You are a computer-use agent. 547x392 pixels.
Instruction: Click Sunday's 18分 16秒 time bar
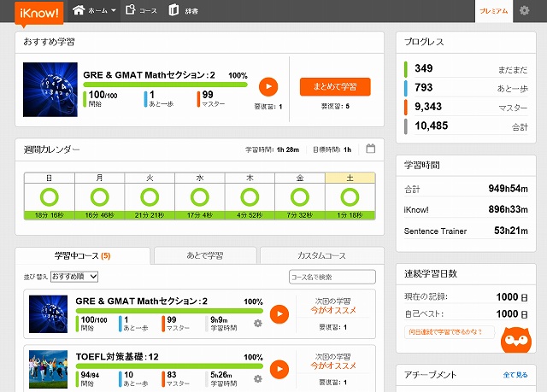coord(50,215)
